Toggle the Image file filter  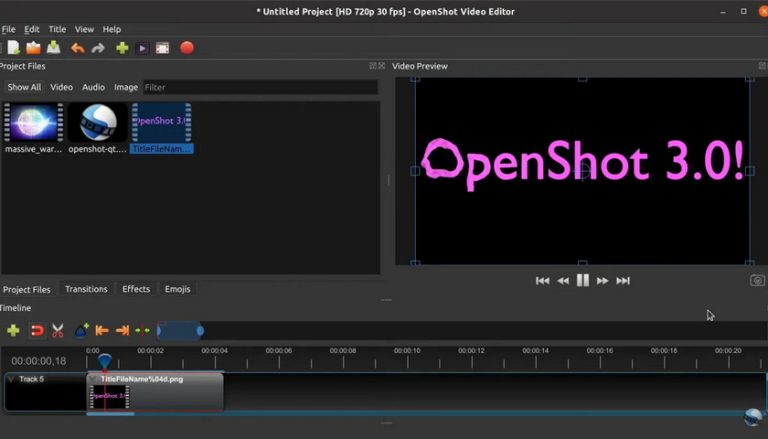tap(126, 87)
